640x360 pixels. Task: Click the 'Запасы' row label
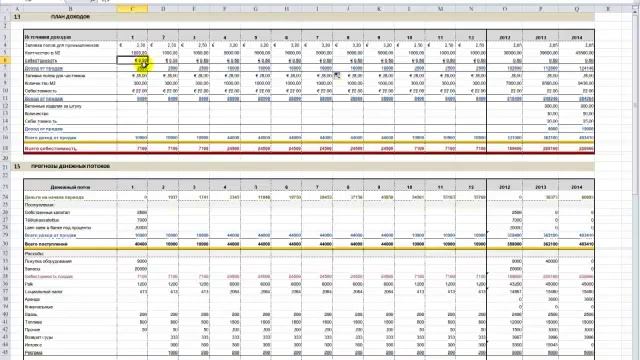[33, 269]
